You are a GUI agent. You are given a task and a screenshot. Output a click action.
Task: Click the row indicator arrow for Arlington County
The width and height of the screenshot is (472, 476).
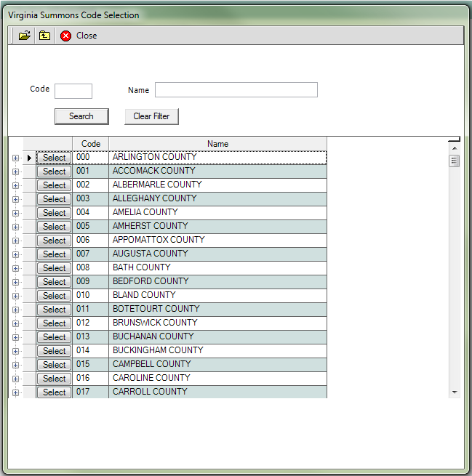(x=29, y=158)
